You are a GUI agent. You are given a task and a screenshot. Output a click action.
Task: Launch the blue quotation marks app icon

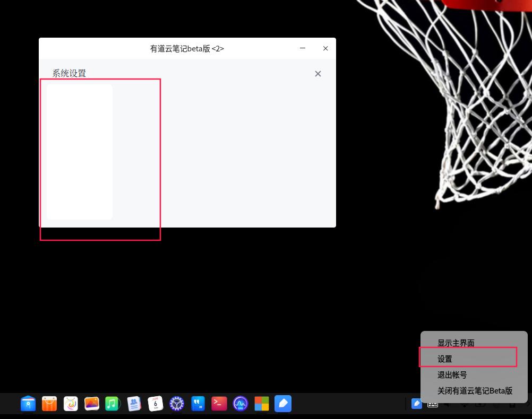point(198,404)
